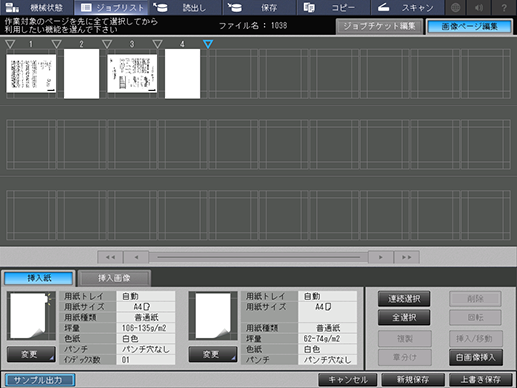Click the 62-74g/m2 weight value

pyautogui.click(x=327, y=339)
